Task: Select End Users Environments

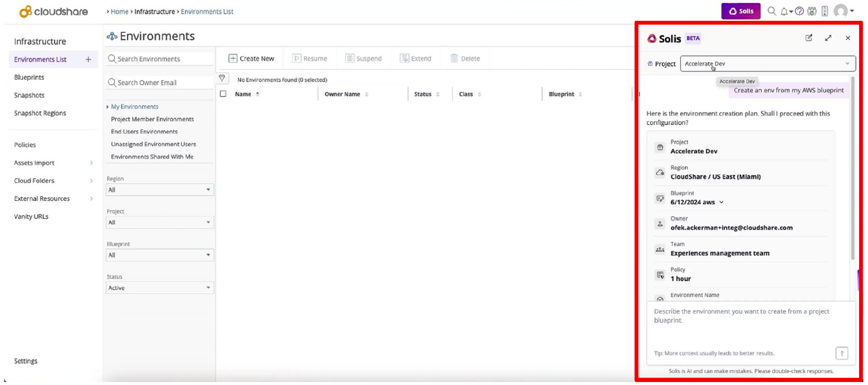Action: point(144,132)
